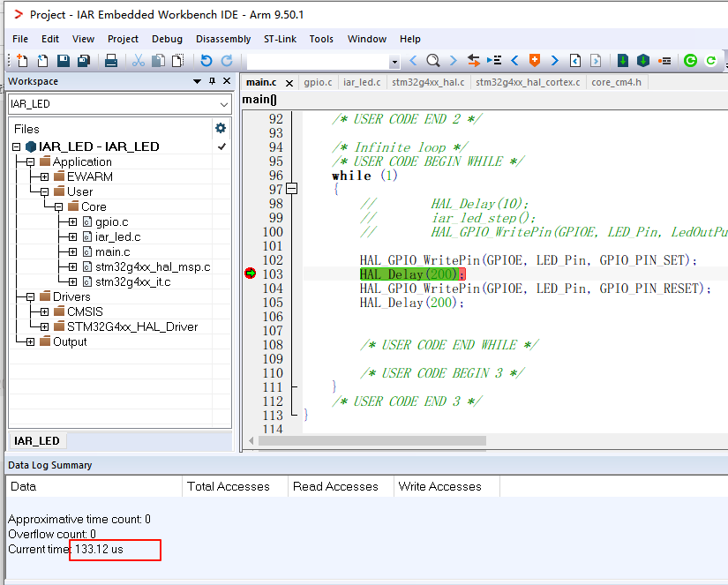Pin the Workspace panel

[212, 81]
